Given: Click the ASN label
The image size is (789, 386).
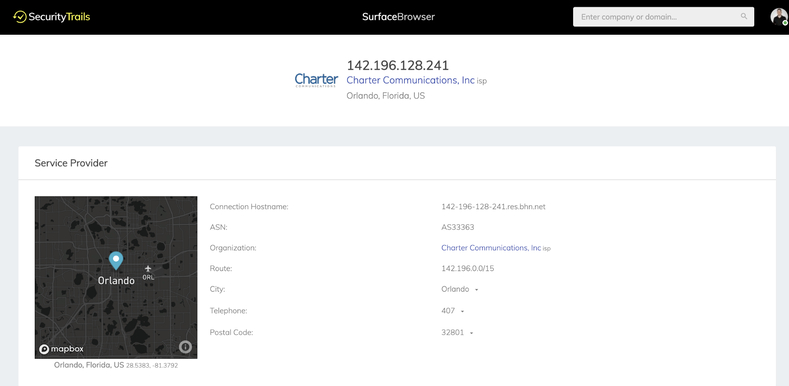Looking at the screenshot, I should [x=218, y=227].
